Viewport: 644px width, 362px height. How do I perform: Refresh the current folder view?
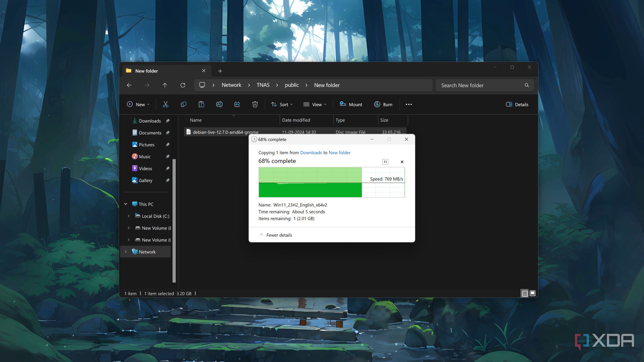[x=183, y=85]
